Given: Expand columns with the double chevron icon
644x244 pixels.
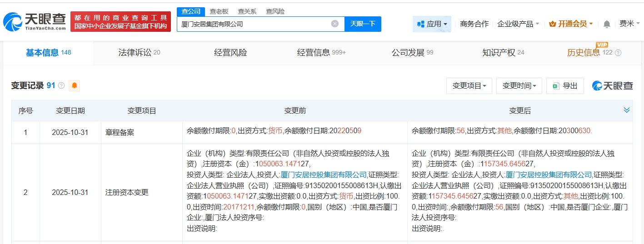Looking at the screenshot, I should (627, 110).
